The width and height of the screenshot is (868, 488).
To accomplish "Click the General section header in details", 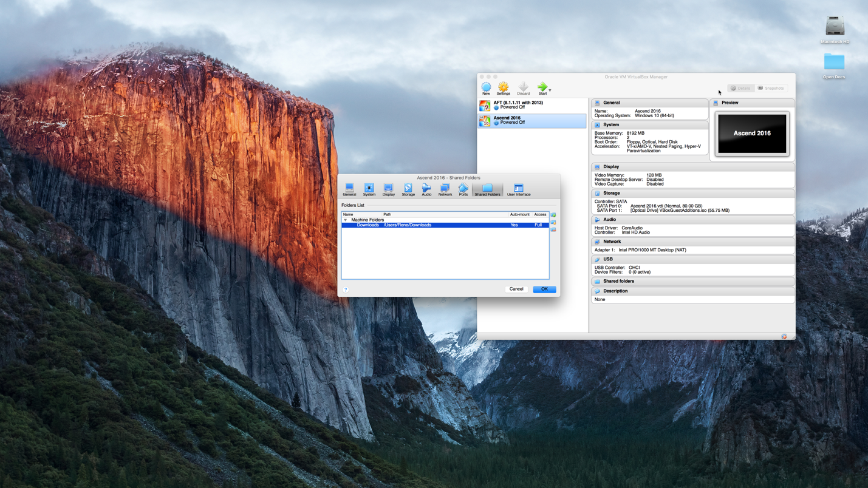I will pos(650,103).
